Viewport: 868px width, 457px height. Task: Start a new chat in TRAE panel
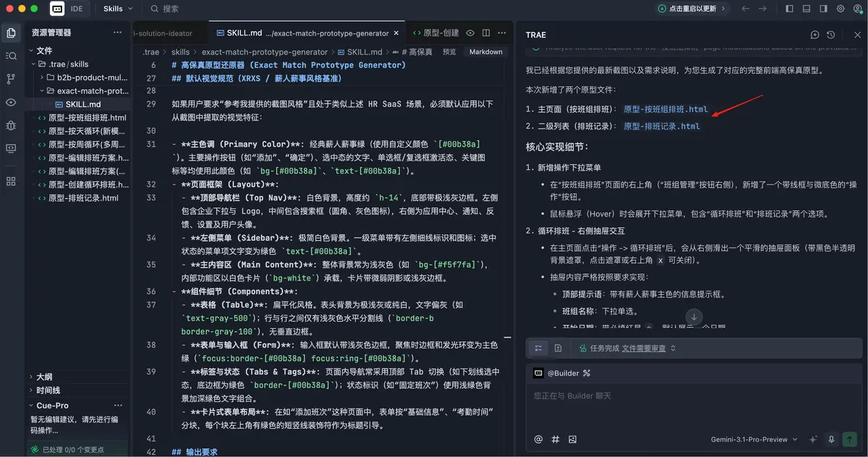click(x=815, y=35)
